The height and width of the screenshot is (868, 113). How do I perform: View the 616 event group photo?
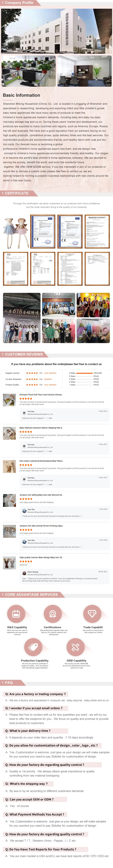[x=21, y=318]
